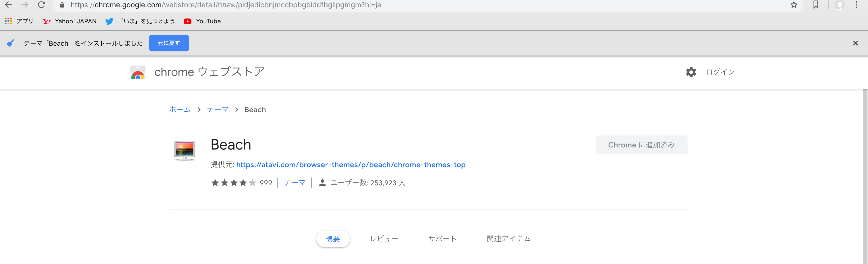Click the bookmark ribbon icon in toolbar
The width and height of the screenshot is (868, 264).
pyautogui.click(x=816, y=5)
